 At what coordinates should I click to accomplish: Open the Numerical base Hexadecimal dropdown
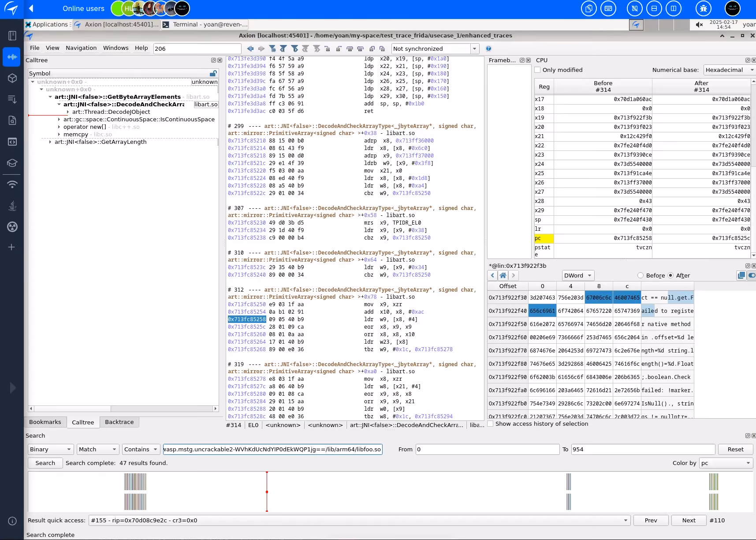coord(730,70)
